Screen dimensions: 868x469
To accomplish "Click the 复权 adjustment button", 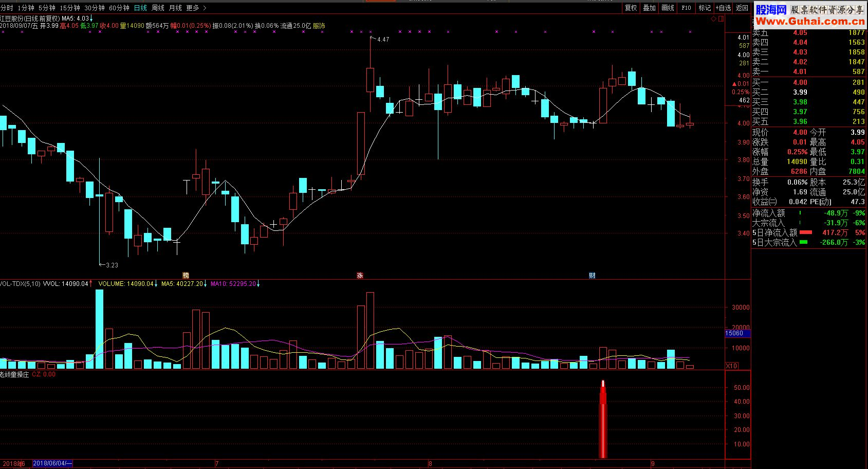I will 631,8.
